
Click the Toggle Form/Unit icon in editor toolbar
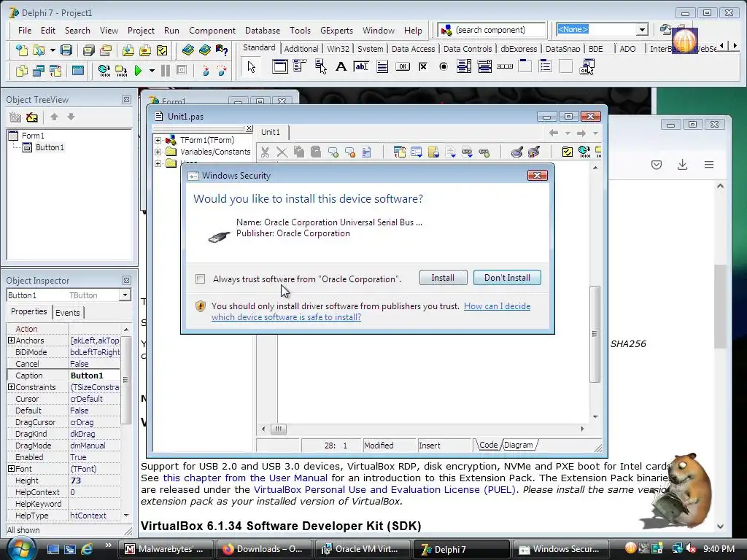[x=400, y=152]
